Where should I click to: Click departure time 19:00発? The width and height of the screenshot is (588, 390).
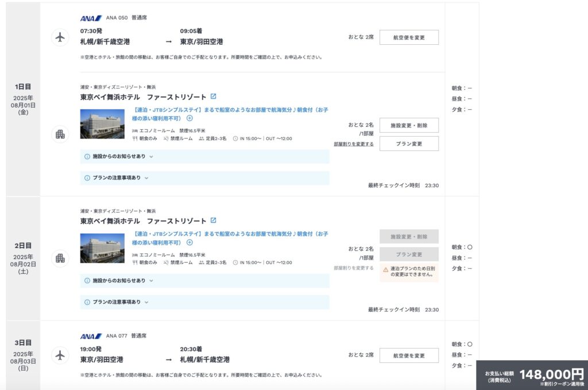91,349
